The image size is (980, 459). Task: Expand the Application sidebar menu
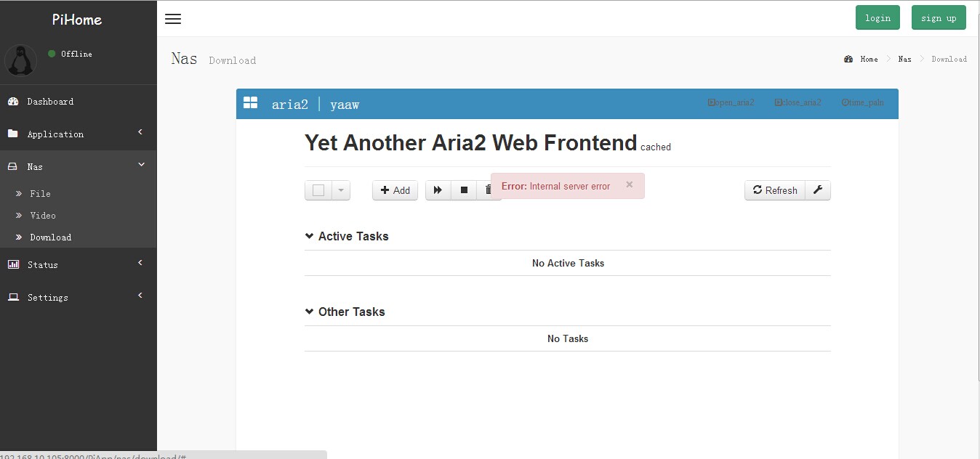(x=78, y=134)
